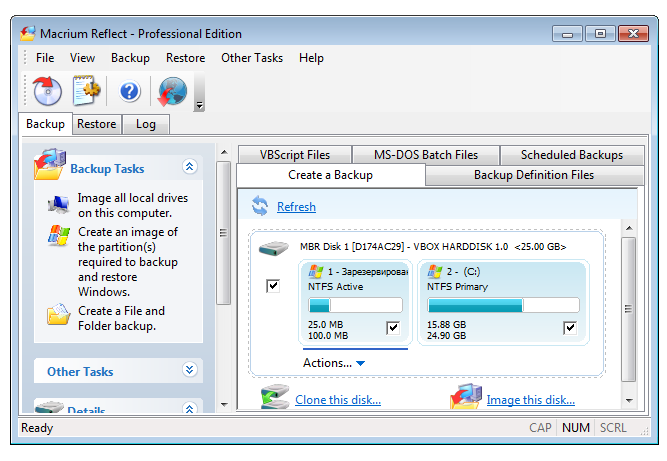Image resolution: width=667 pixels, height=461 pixels.
Task: Open the View menu
Action: click(83, 58)
